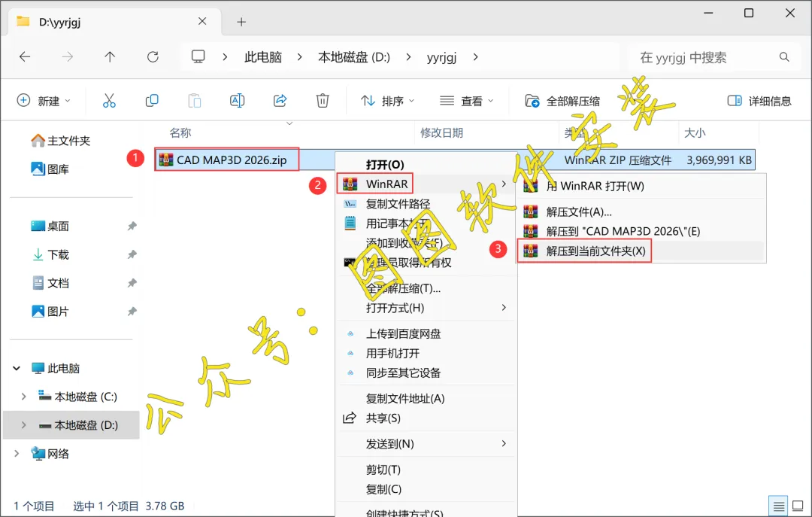812x517 pixels.
Task: Click WinRAR icon beside 解压文件(A)
Action: [x=530, y=211]
